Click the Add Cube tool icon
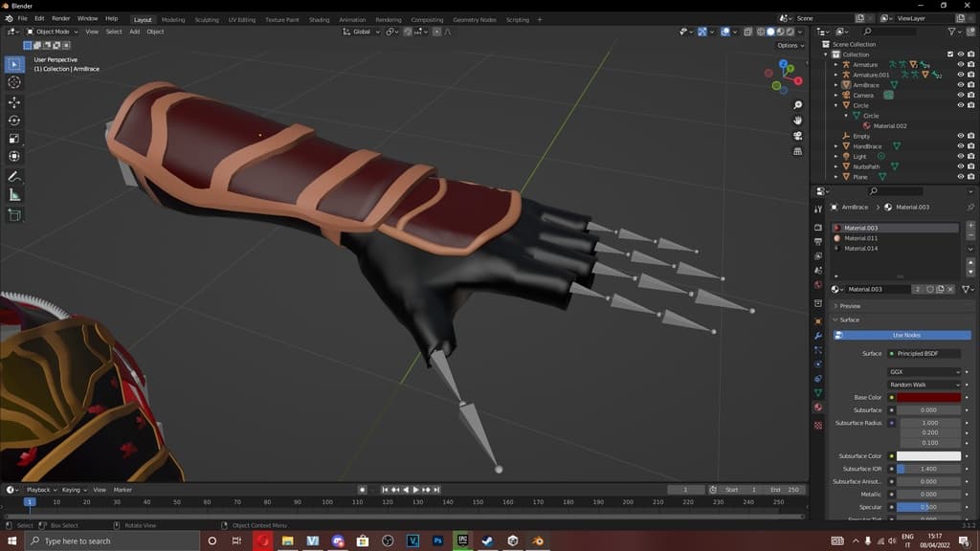The width and height of the screenshot is (980, 551). pos(14,215)
